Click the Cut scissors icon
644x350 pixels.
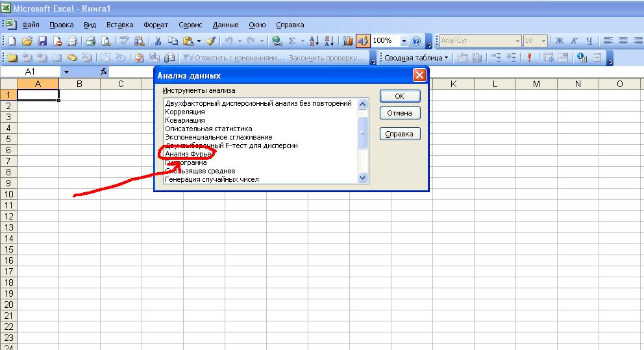(x=157, y=41)
